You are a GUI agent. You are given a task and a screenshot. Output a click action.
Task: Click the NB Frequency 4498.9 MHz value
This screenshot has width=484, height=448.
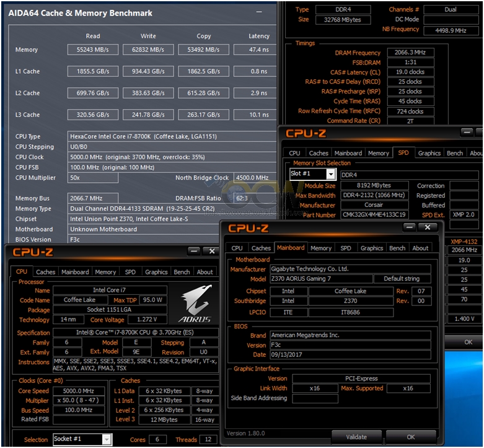pos(451,30)
